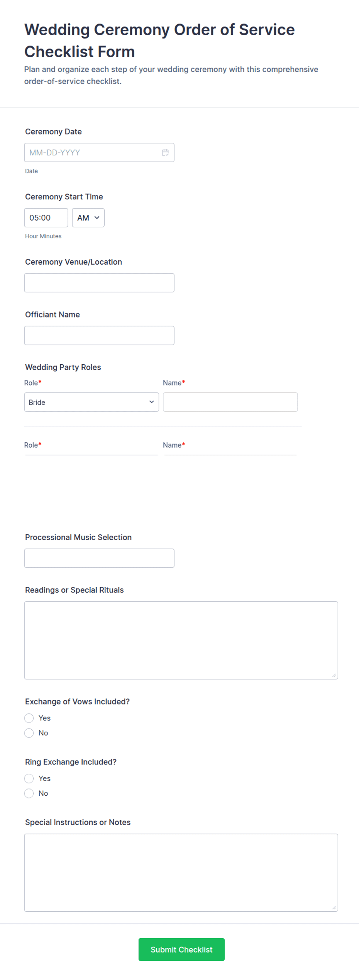
Task: Click the Officiant Name field
Action: pos(99,335)
